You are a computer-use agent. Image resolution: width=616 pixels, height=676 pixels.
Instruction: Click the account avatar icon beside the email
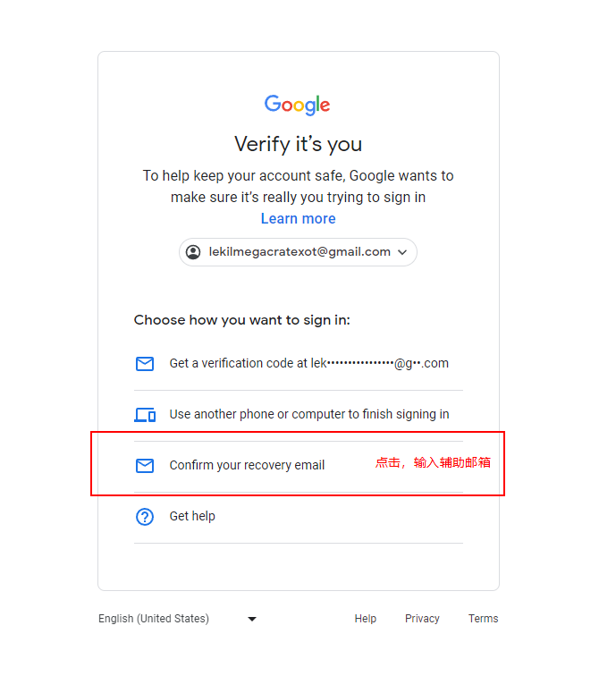(193, 252)
